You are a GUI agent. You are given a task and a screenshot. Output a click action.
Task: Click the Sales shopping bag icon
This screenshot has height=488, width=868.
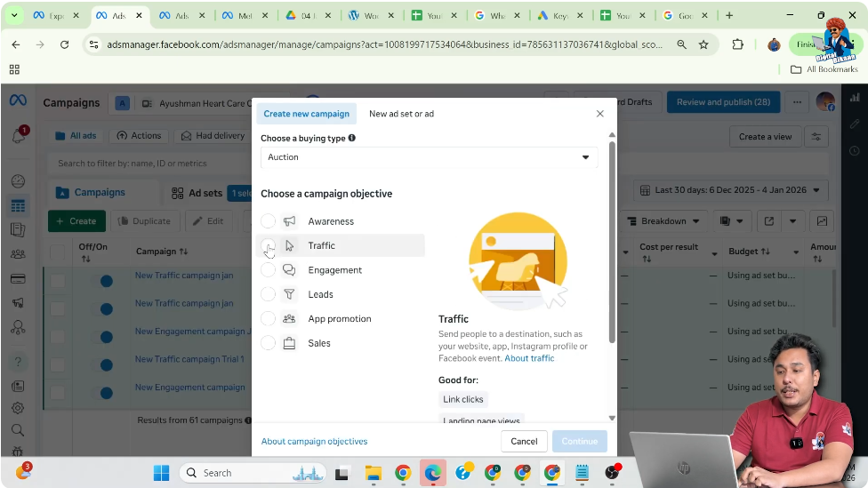click(x=289, y=343)
